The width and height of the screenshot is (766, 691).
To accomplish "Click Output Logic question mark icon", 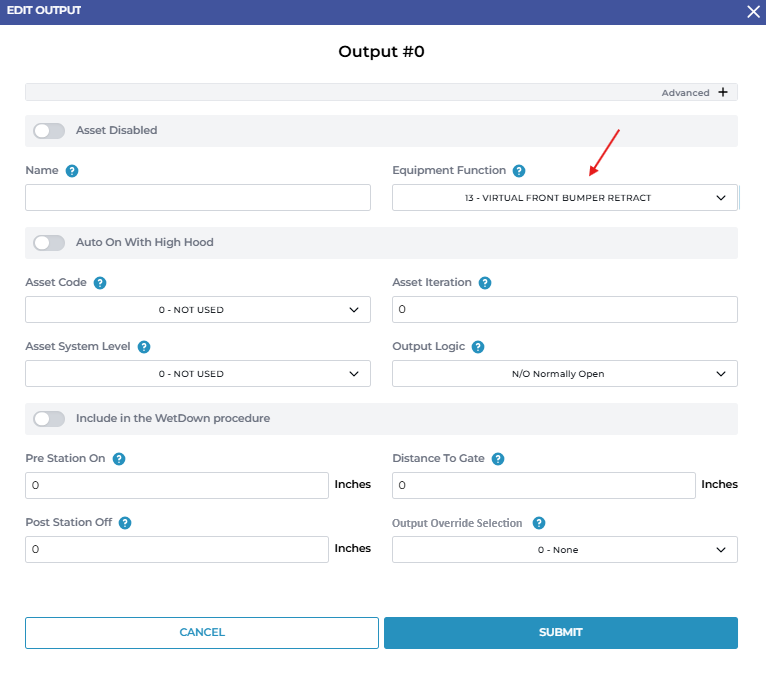I will point(478,347).
